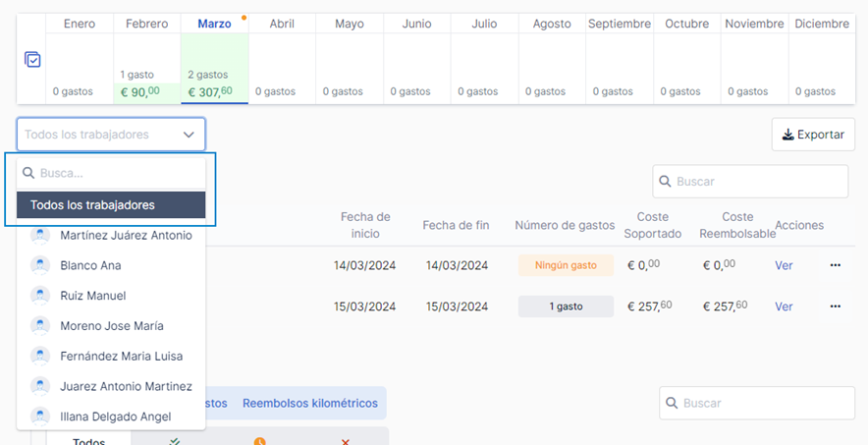
Task: Click the magnifier icon in the upper Buscar field
Action: (666, 182)
